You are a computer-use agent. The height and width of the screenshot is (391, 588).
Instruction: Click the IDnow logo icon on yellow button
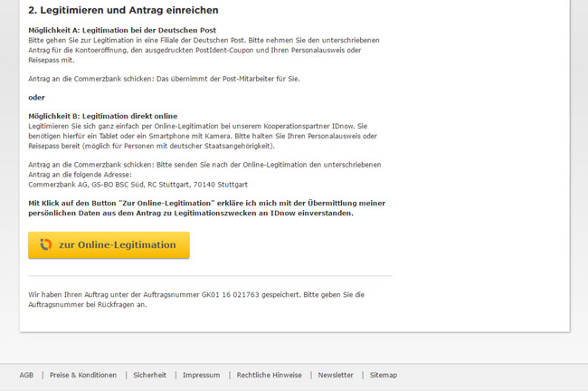[46, 244]
